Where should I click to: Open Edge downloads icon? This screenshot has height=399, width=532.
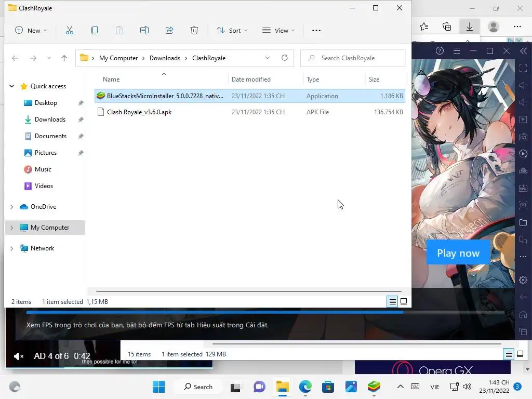470,26
